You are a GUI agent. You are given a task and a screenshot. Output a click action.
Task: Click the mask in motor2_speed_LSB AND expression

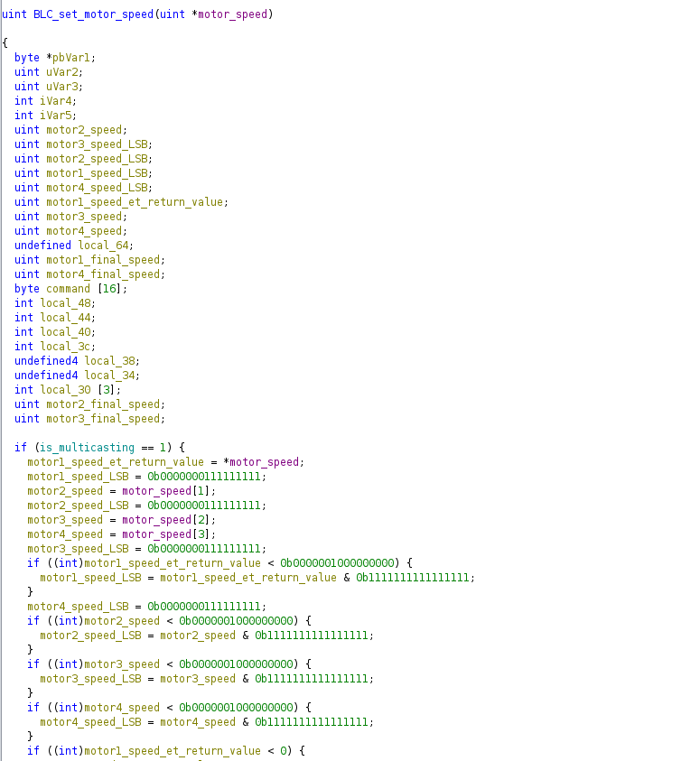click(x=312, y=636)
